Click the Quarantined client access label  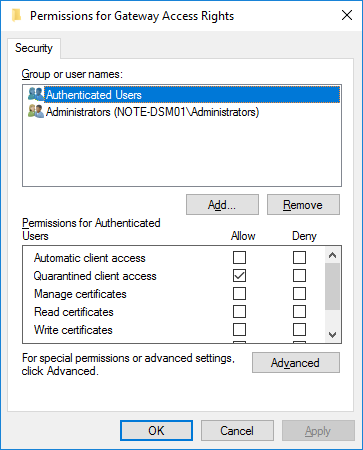pos(95,276)
